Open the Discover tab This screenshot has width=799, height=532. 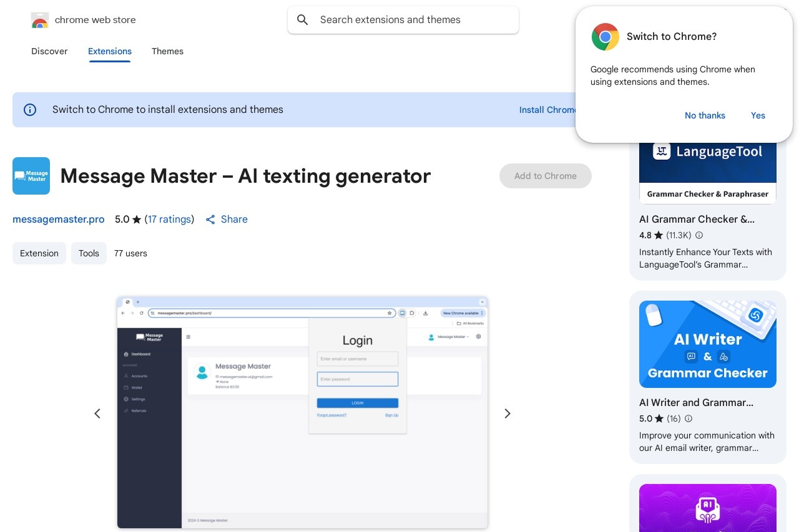point(49,51)
